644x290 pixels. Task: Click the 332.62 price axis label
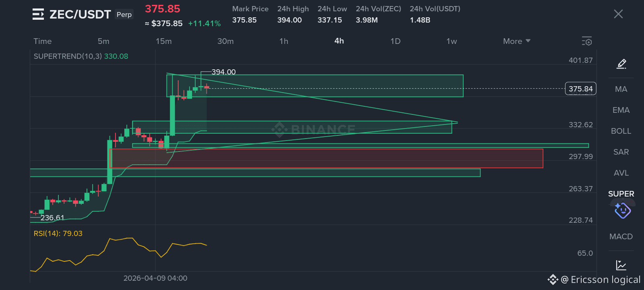[x=580, y=125]
